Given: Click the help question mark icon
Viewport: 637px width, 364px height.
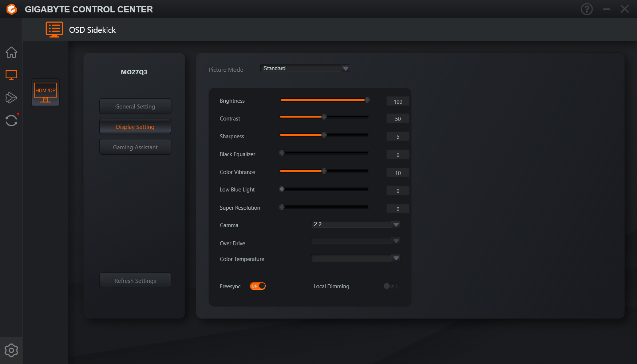Looking at the screenshot, I should pos(586,9).
